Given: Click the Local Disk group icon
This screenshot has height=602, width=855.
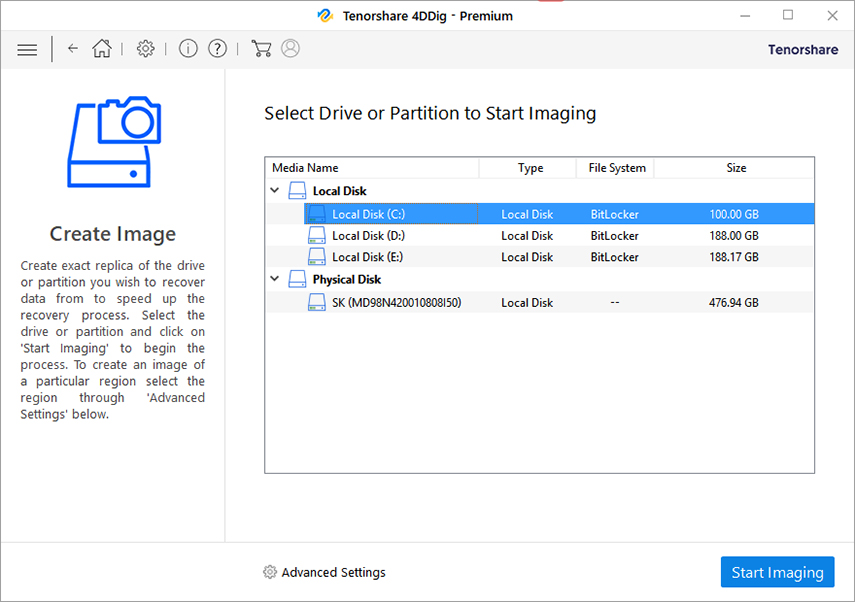Looking at the screenshot, I should [x=297, y=190].
